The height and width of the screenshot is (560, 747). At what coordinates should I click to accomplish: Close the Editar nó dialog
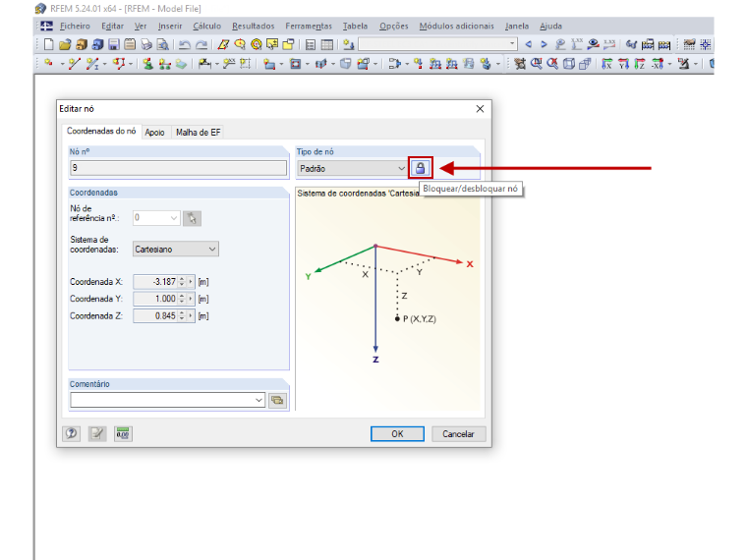click(x=481, y=109)
